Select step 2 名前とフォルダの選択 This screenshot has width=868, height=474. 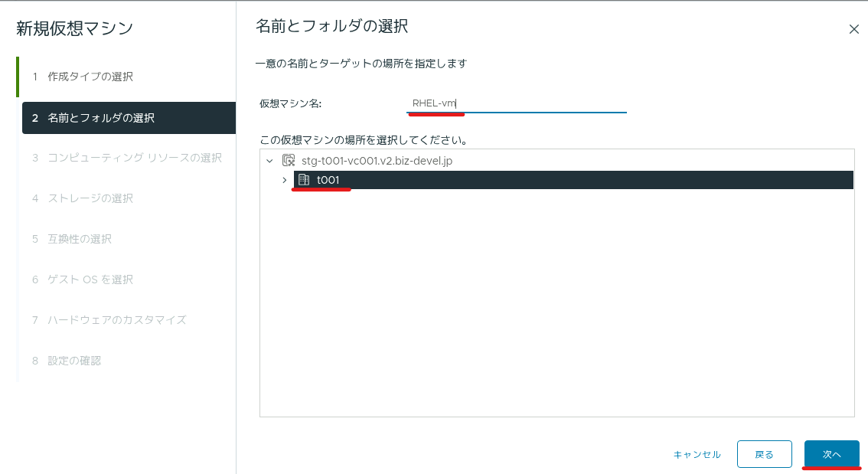tap(129, 118)
